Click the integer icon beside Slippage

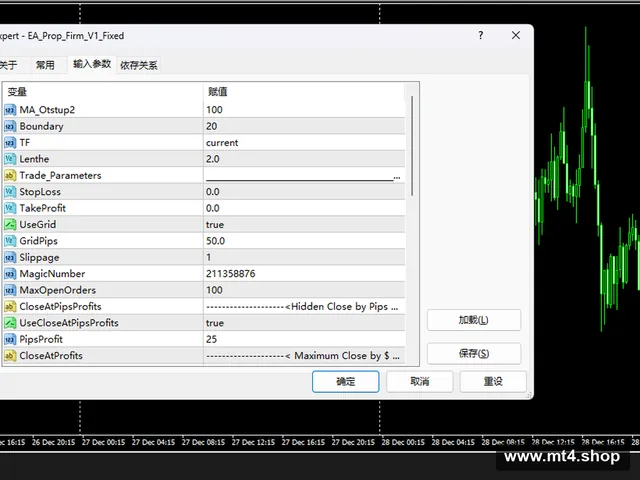tap(10, 258)
